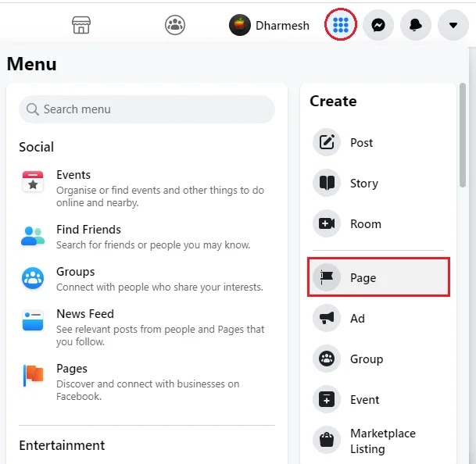This screenshot has height=464, width=476.
Task: Click the Page flag icon in Create
Action: pos(327,277)
